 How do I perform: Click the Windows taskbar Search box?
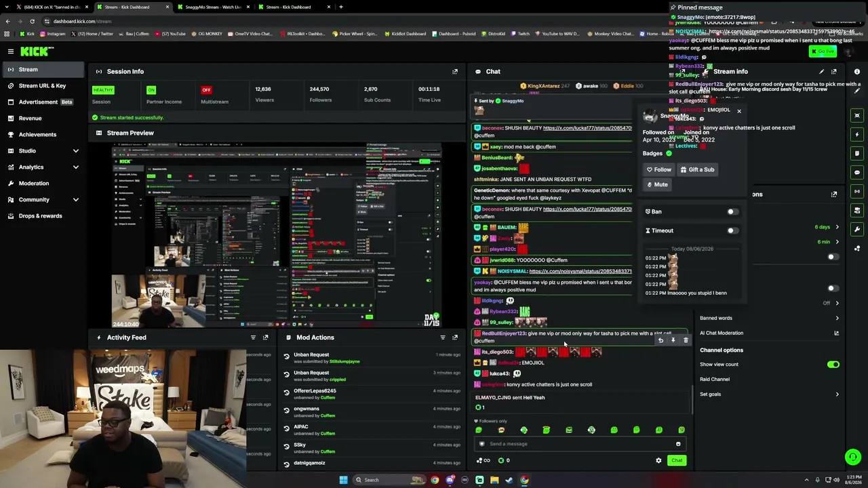[x=389, y=480]
